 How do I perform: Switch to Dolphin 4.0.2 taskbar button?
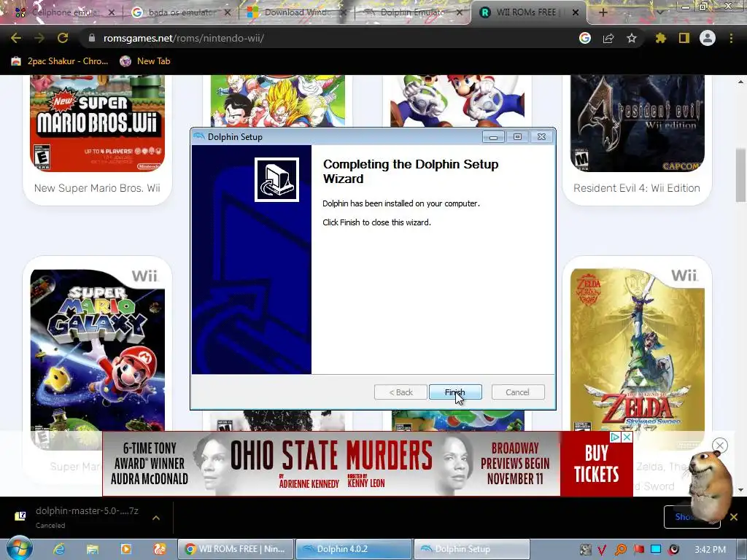pyautogui.click(x=354, y=549)
